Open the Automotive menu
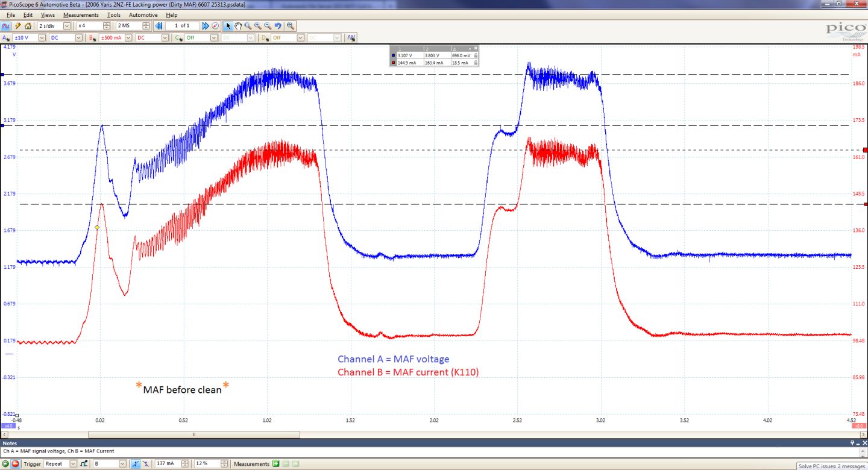 143,14
